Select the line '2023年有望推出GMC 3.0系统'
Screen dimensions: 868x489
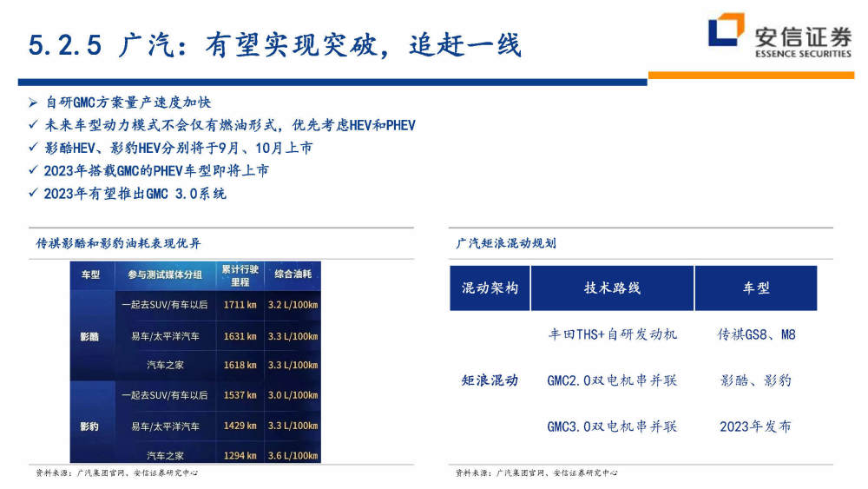tap(135, 194)
